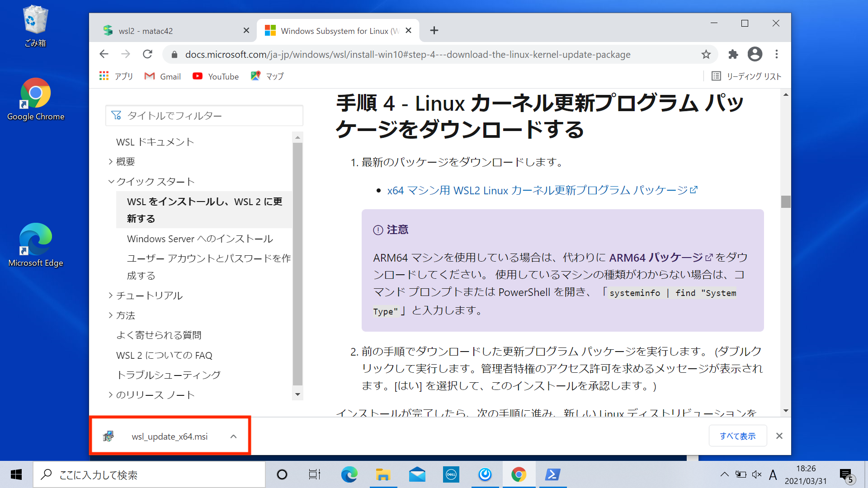Screen dimensions: 868x488
Task: Open notification center icon
Action: (x=847, y=475)
